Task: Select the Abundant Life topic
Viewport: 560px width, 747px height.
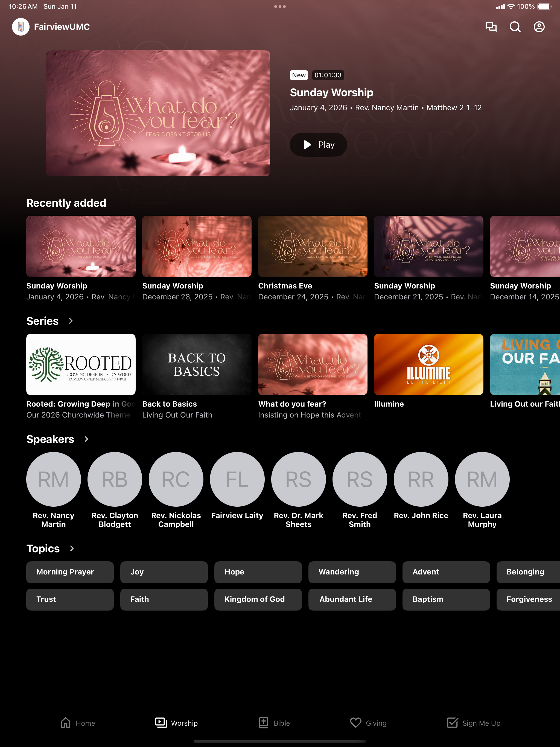Action: click(352, 599)
